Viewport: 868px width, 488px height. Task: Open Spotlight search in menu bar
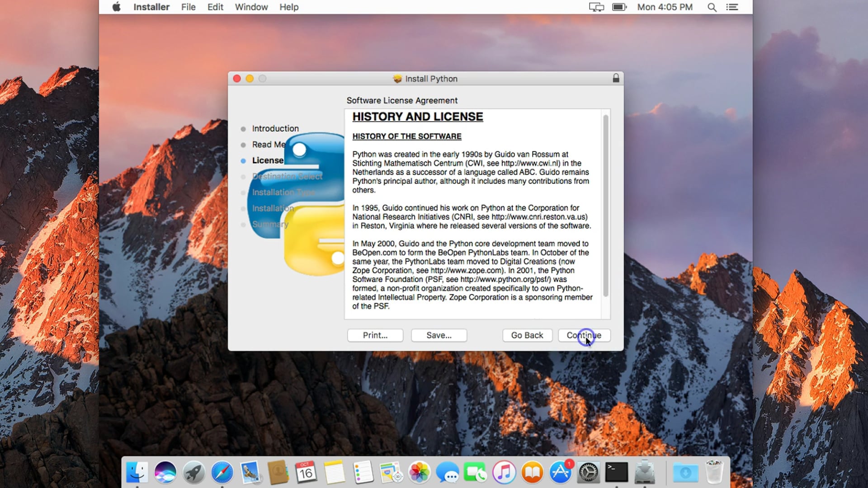click(x=712, y=7)
